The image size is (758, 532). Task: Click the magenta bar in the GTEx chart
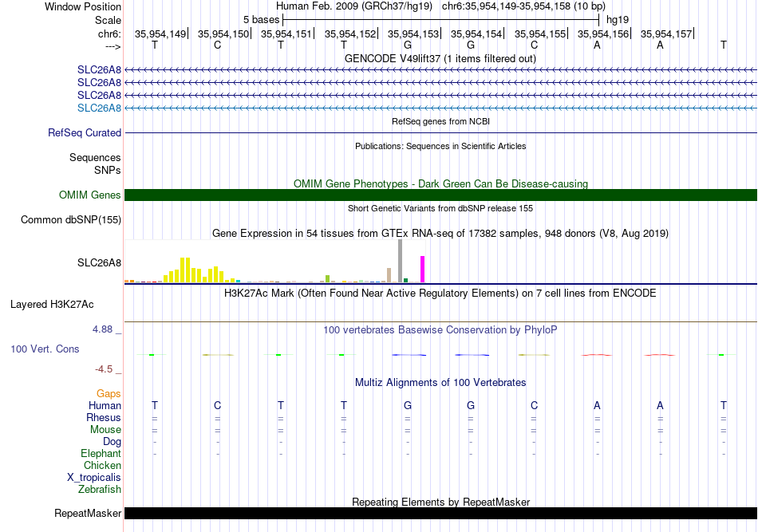423,269
